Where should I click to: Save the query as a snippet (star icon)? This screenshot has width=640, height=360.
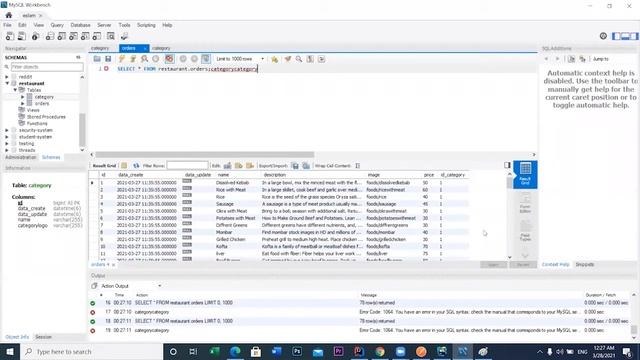tap(274, 59)
